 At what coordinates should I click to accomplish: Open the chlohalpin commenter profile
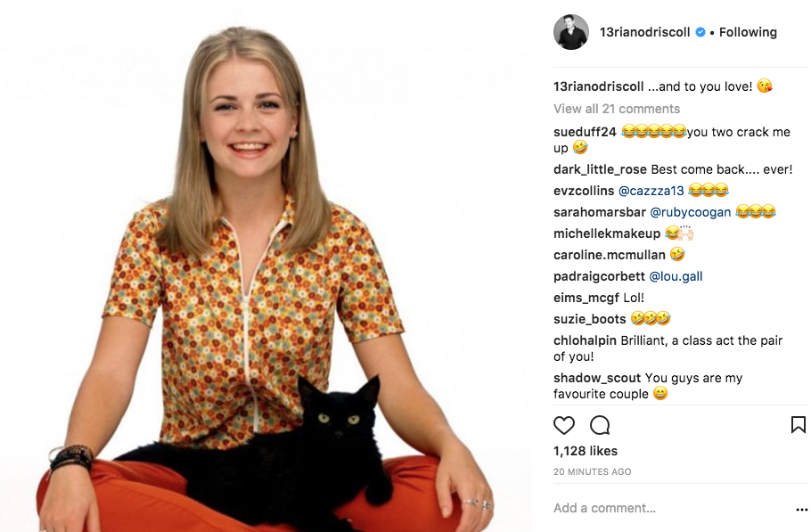coord(585,340)
